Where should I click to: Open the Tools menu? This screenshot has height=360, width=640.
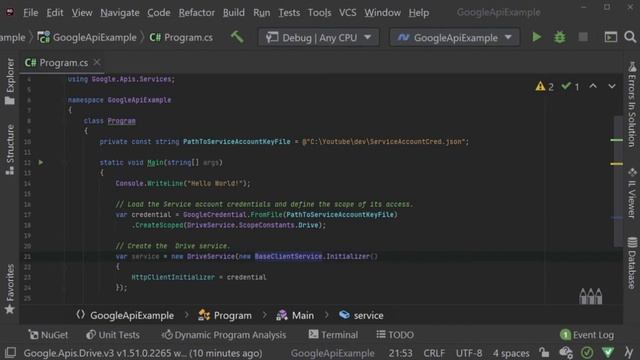pyautogui.click(x=320, y=13)
